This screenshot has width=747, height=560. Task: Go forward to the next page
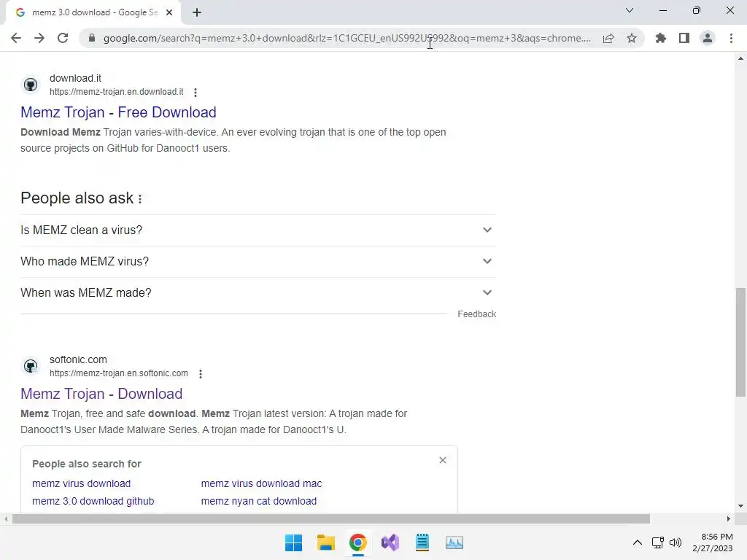[x=39, y=38]
